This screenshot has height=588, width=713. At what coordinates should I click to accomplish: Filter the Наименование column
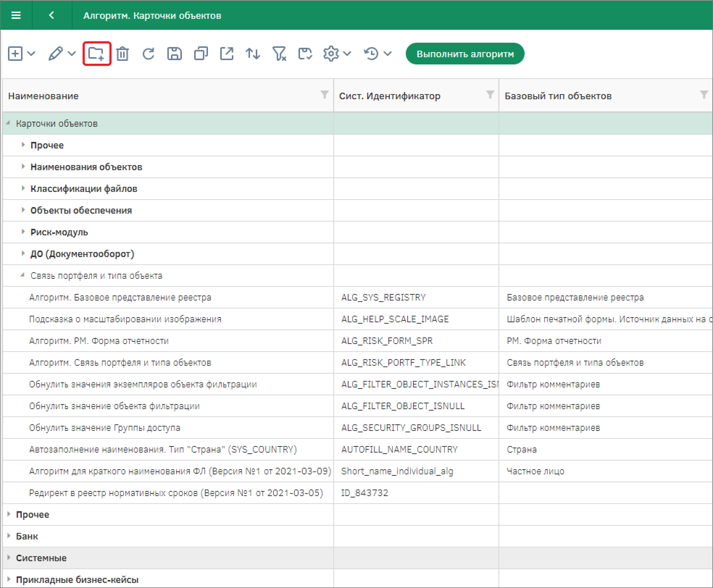click(x=324, y=95)
